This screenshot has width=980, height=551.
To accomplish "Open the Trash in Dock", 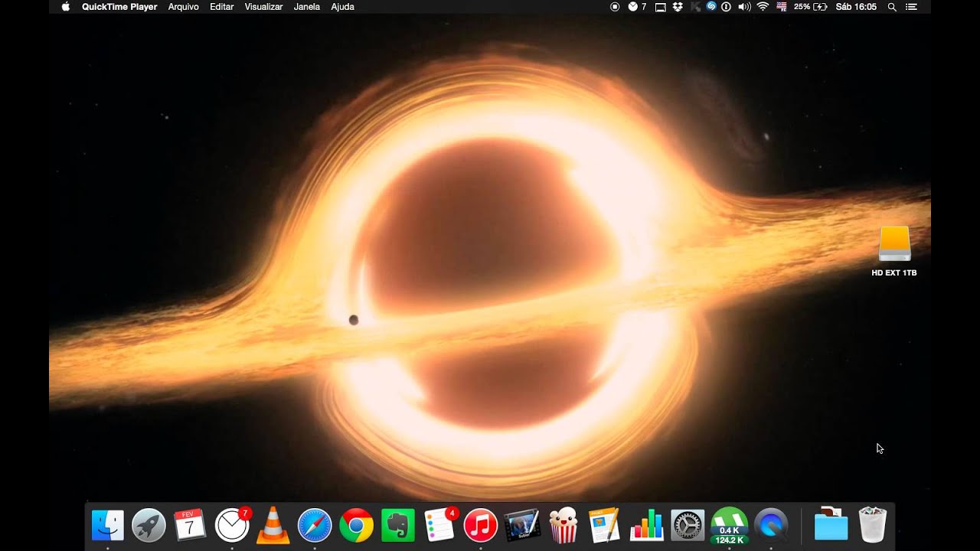I will [x=872, y=526].
